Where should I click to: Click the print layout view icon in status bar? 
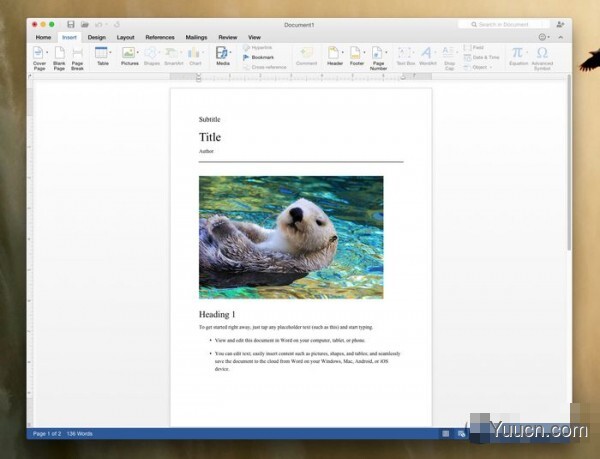445,433
